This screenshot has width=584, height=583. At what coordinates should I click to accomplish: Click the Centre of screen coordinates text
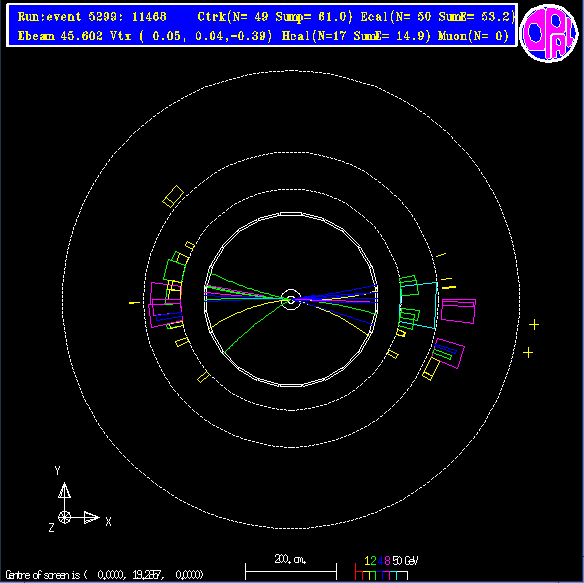(x=104, y=575)
